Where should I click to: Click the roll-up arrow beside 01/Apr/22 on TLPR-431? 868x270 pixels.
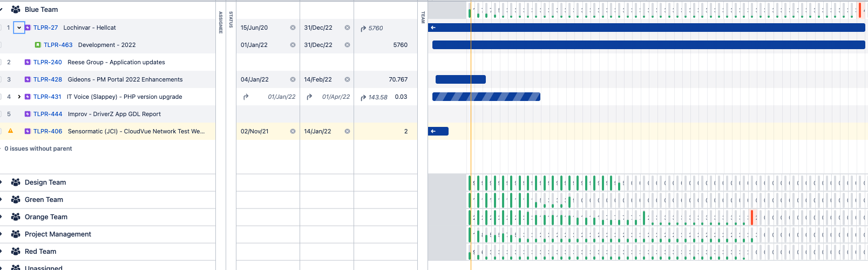309,97
